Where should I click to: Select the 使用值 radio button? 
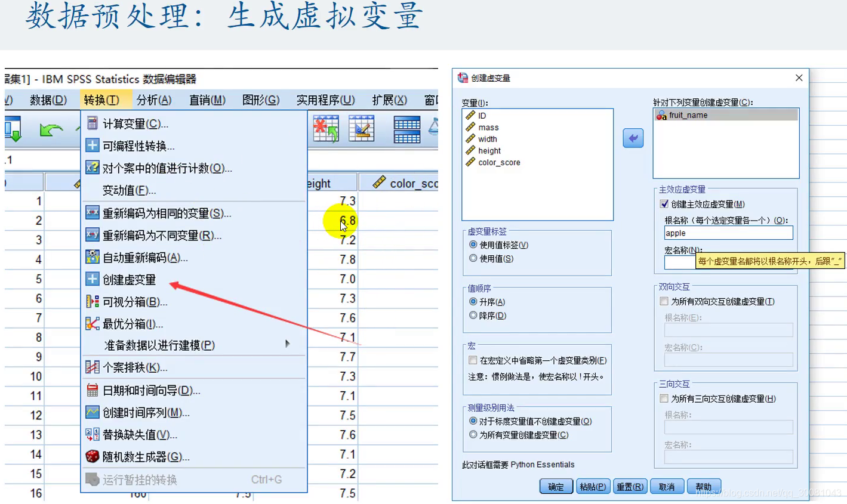tap(473, 258)
